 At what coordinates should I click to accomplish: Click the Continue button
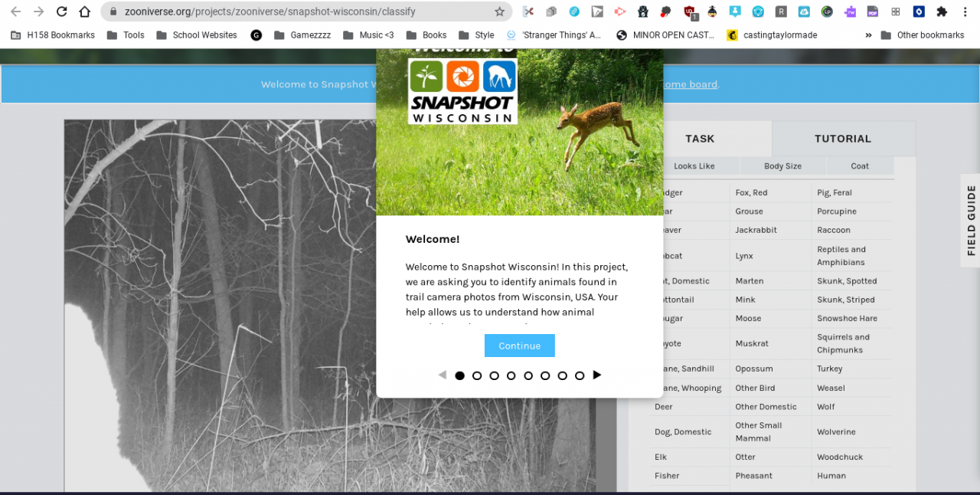520,346
